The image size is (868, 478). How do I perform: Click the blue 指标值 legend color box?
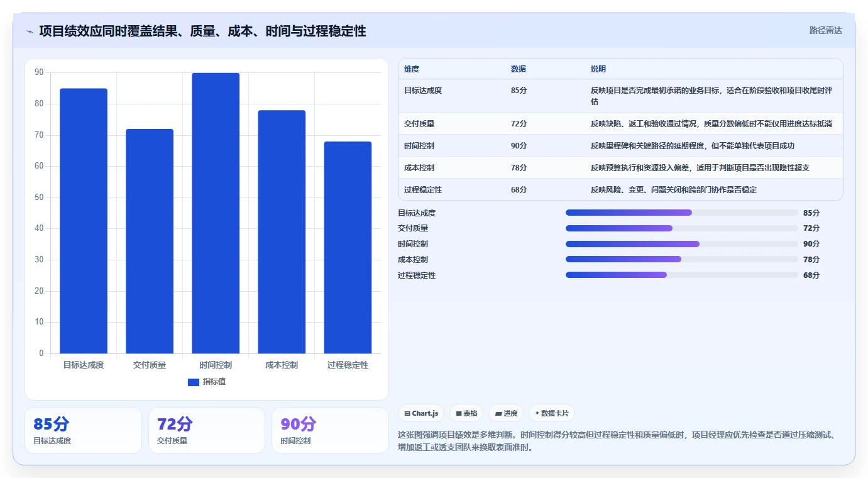click(x=194, y=382)
